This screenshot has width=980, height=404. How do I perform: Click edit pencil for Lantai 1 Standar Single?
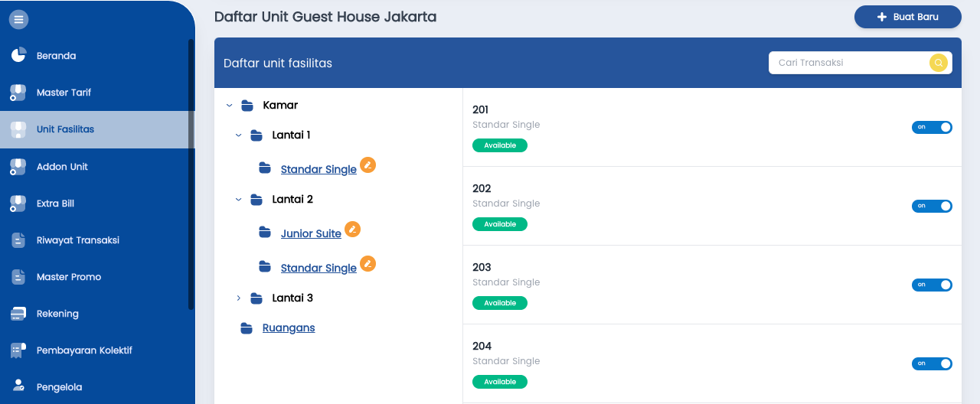click(367, 165)
